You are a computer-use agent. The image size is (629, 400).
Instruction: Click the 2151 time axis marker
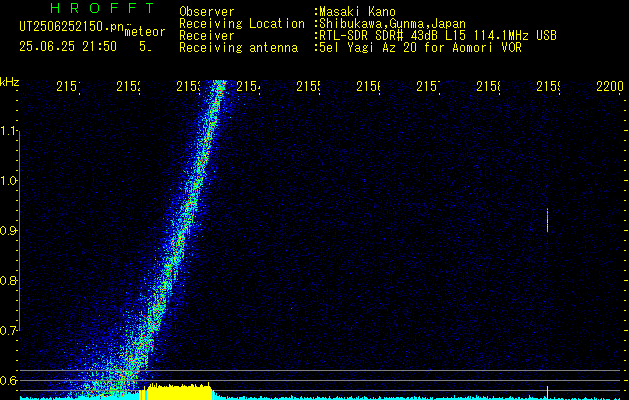[68, 86]
